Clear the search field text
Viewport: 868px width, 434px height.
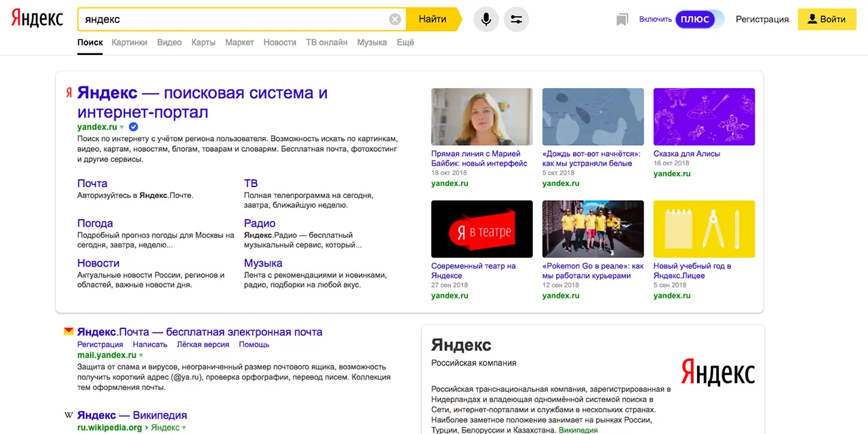[395, 20]
